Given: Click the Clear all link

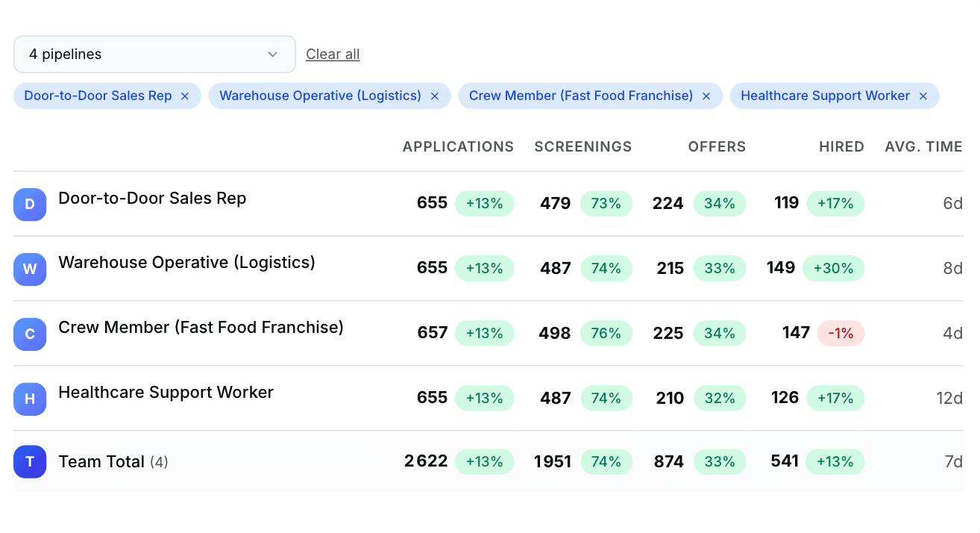Looking at the screenshot, I should click(x=333, y=54).
